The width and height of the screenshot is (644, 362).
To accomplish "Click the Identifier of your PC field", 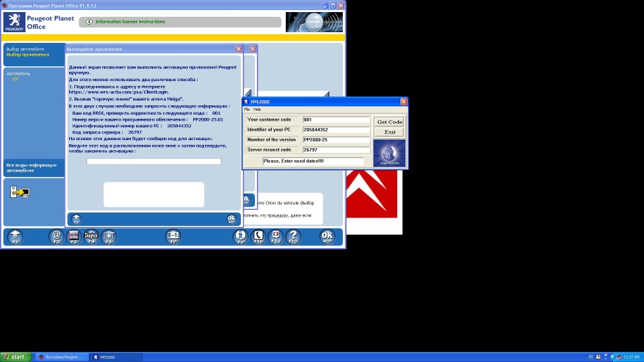I will point(336,129).
